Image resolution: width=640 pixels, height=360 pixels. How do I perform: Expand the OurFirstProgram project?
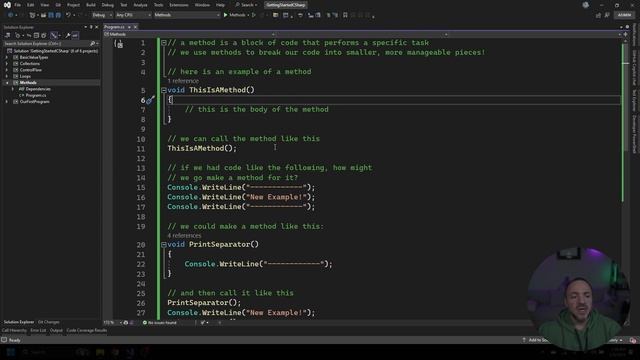point(7,102)
